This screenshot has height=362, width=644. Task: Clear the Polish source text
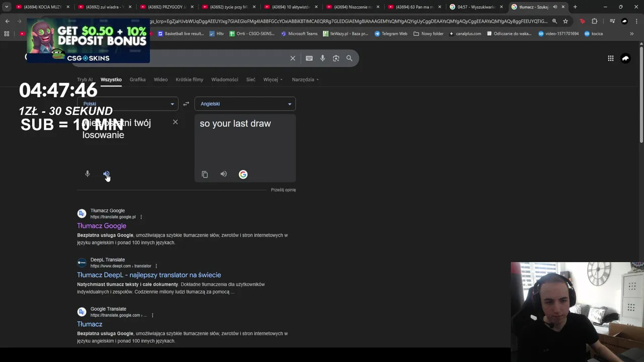pos(175,122)
